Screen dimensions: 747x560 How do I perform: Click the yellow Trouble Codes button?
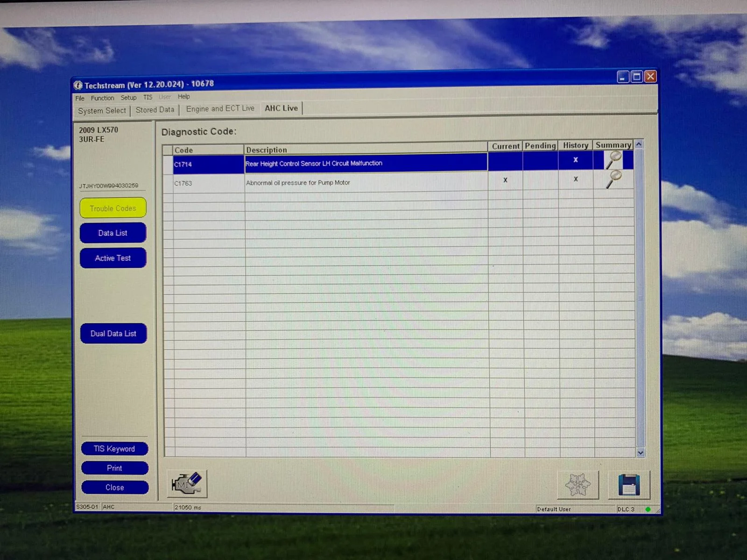pos(113,208)
